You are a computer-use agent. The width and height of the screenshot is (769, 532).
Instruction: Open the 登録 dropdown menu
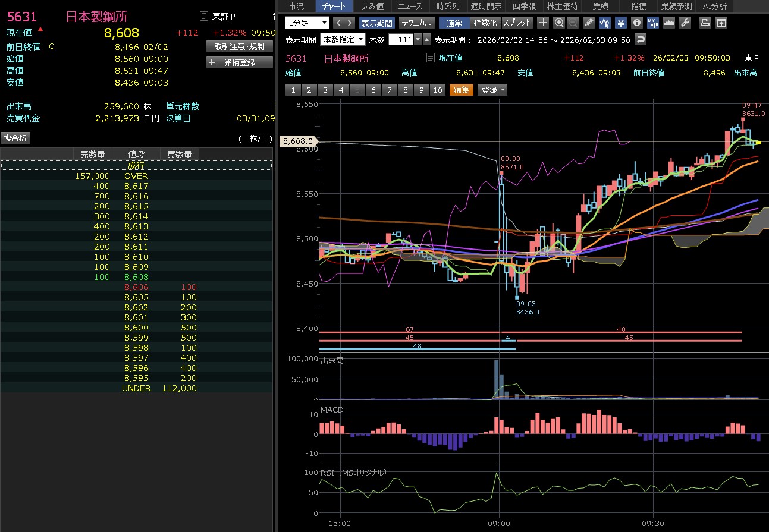click(x=493, y=90)
